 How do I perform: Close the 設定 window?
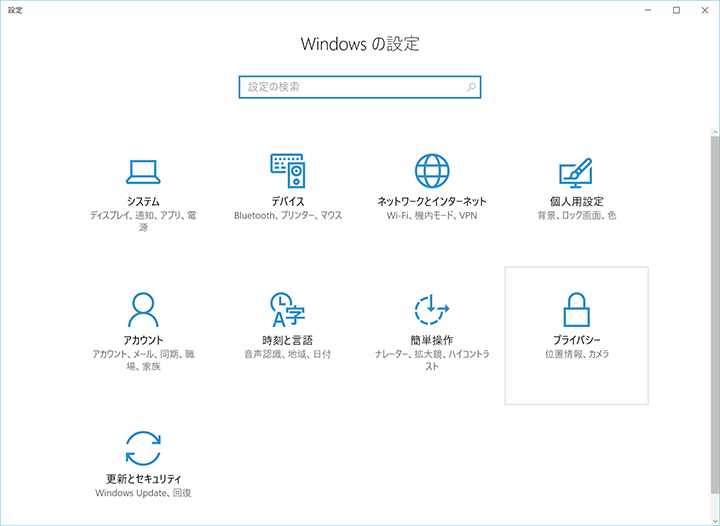tap(705, 10)
